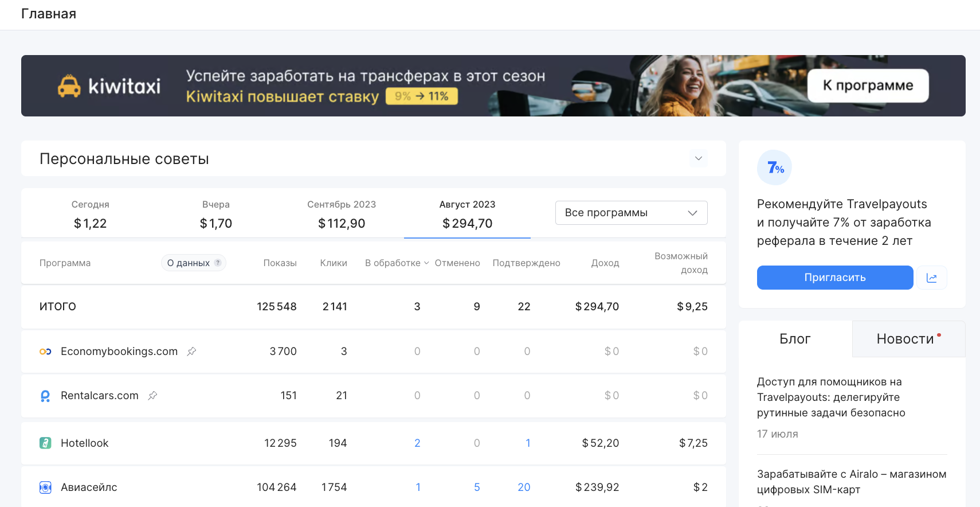Select the Сентябрь 2023 period tab
This screenshot has height=507, width=980.
tap(342, 213)
